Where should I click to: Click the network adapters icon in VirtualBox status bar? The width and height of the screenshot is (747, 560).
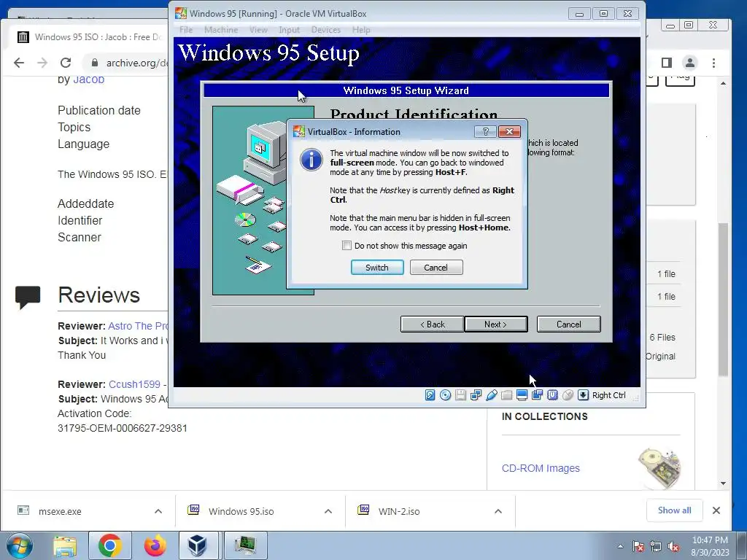pyautogui.click(x=476, y=395)
